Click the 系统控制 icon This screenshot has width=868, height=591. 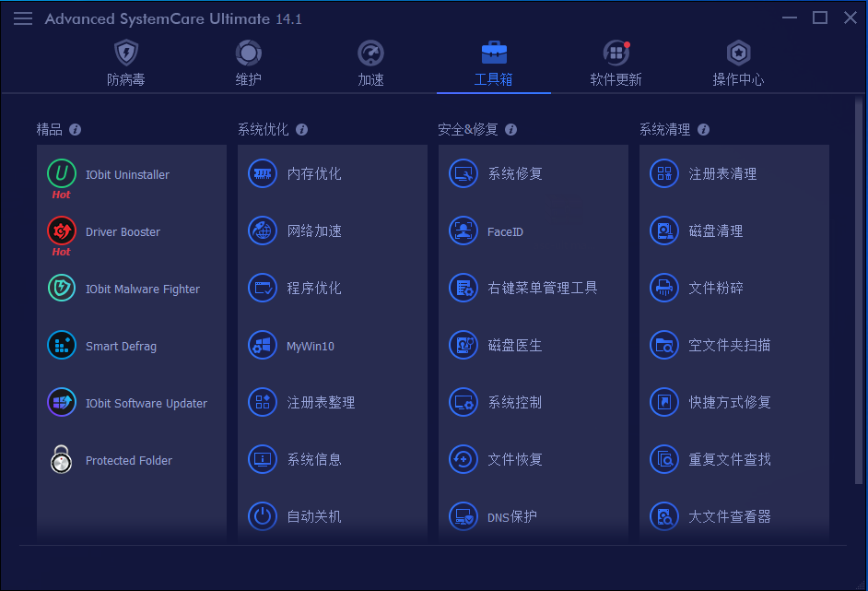[463, 402]
